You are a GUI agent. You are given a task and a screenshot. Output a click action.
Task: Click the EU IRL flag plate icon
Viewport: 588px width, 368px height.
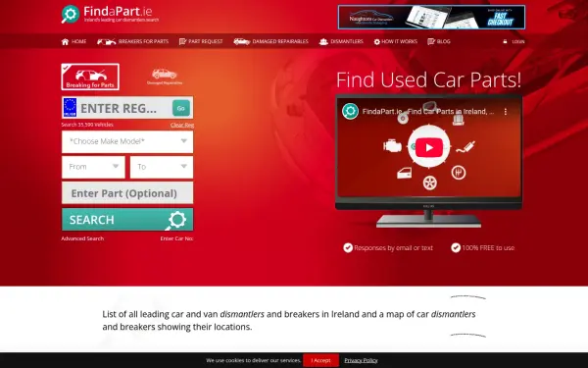(x=71, y=107)
